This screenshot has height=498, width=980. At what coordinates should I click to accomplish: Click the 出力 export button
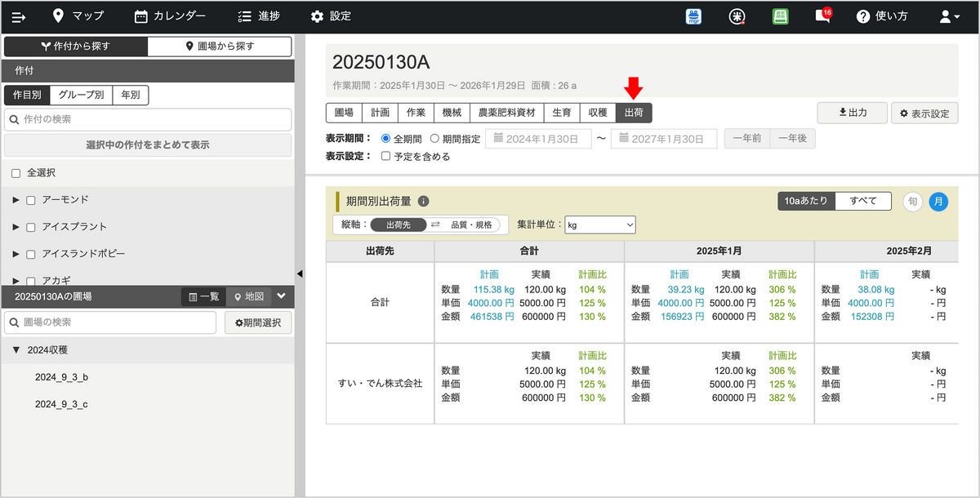point(853,113)
